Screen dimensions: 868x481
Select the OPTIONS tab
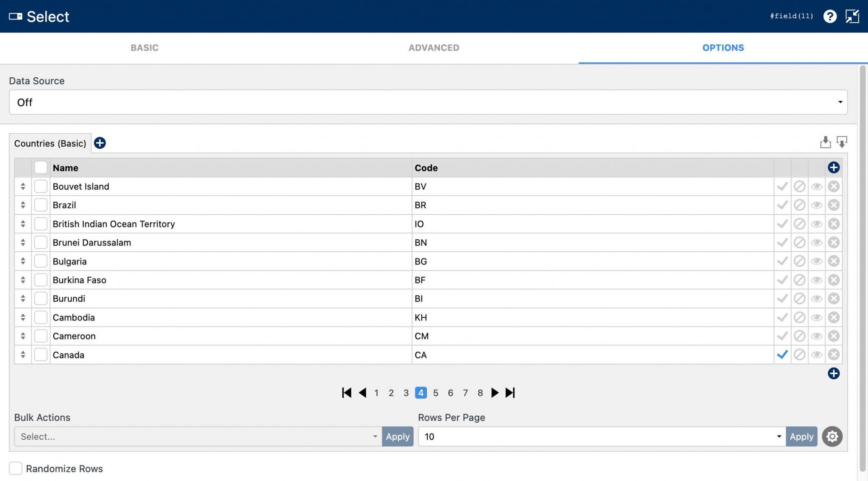point(723,48)
